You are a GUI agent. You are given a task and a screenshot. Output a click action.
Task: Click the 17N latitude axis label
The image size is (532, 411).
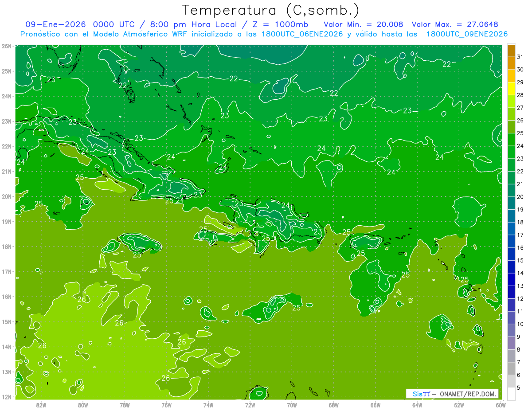6,271
